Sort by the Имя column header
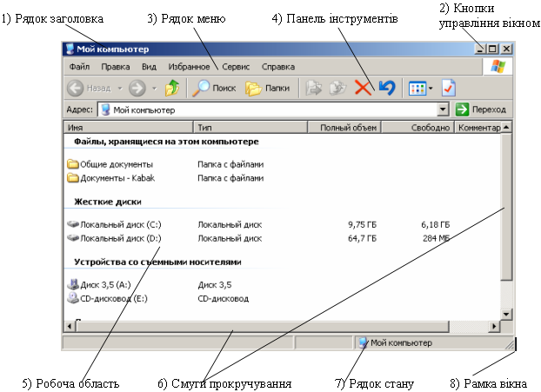The image size is (541, 392). 129,128
